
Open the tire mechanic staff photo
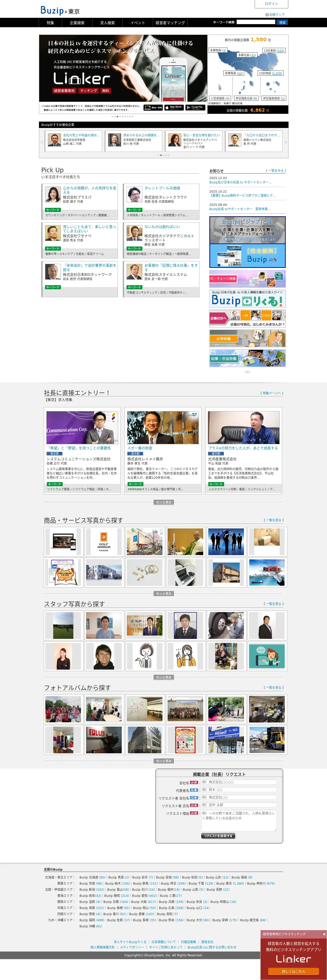coord(226,625)
